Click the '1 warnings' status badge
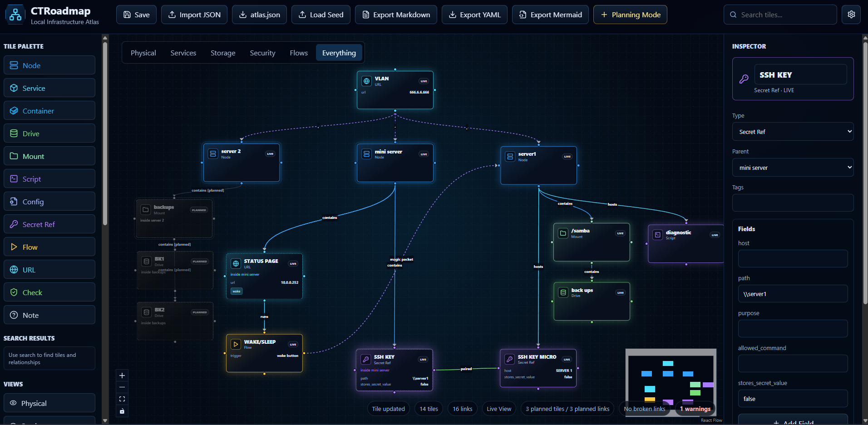 (695, 409)
